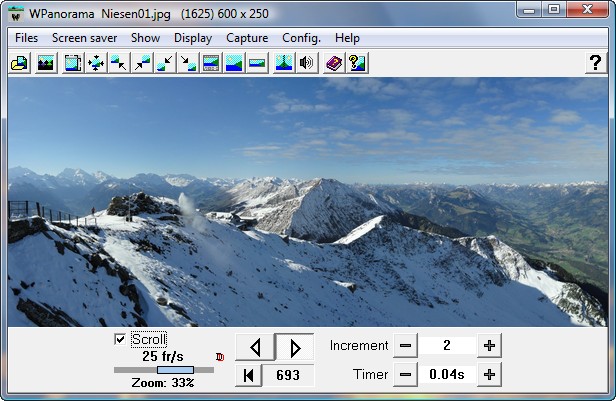This screenshot has height=401, width=616.
Task: Click the Timer value field 0.04s
Action: click(x=447, y=375)
